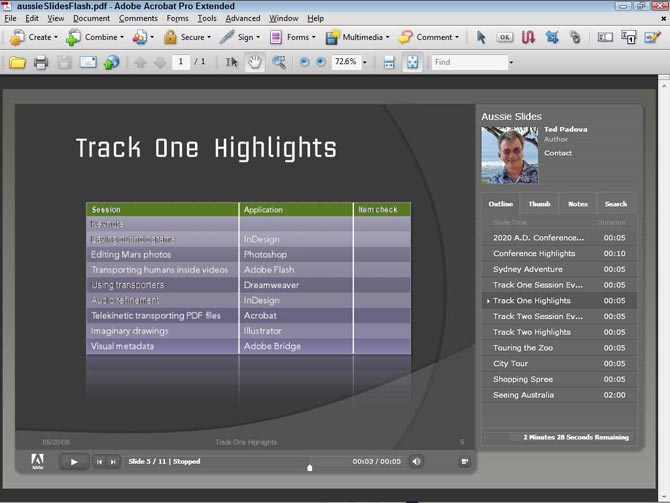Viewport: 670px width, 503px height.
Task: Select Touring the Zoo slide
Action: pos(559,348)
